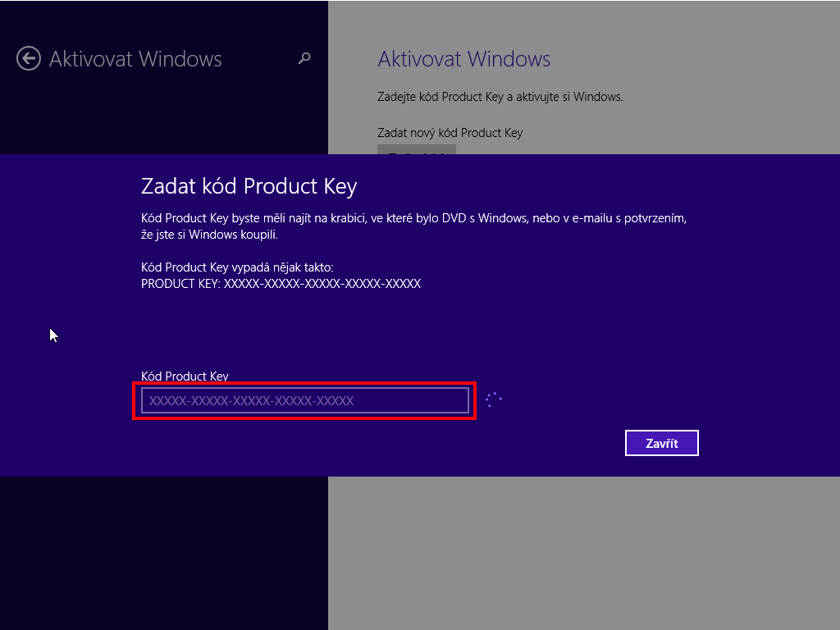Select the left panel title Aktivovat Windows
Image resolution: width=840 pixels, height=630 pixels.
135,59
